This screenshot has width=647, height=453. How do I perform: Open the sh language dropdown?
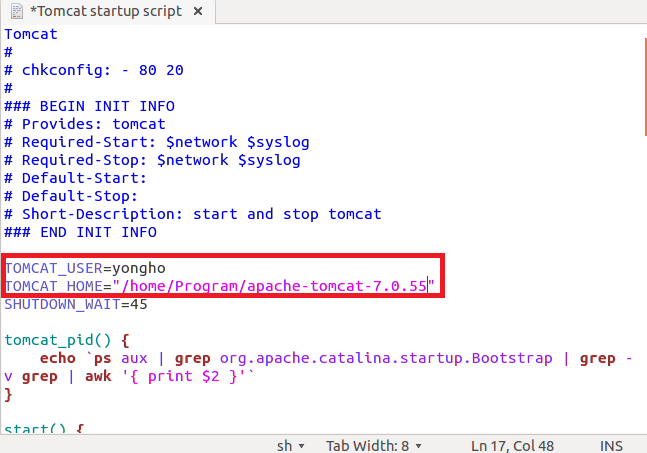[x=290, y=446]
